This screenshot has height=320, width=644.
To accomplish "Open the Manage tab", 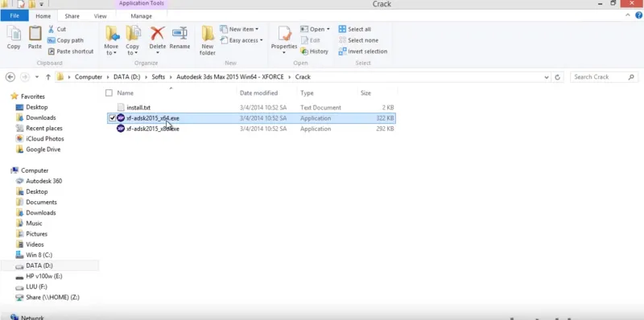I will (142, 16).
